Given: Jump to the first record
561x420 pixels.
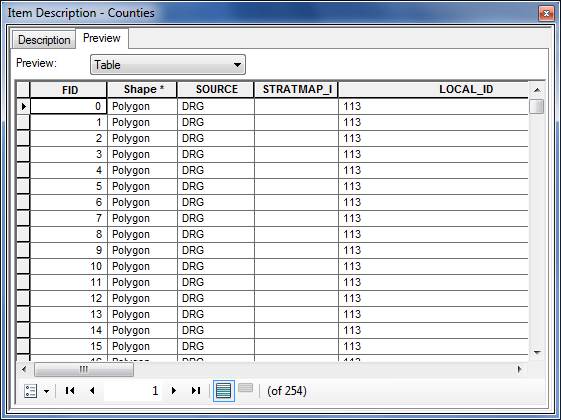Looking at the screenshot, I should [x=70, y=391].
